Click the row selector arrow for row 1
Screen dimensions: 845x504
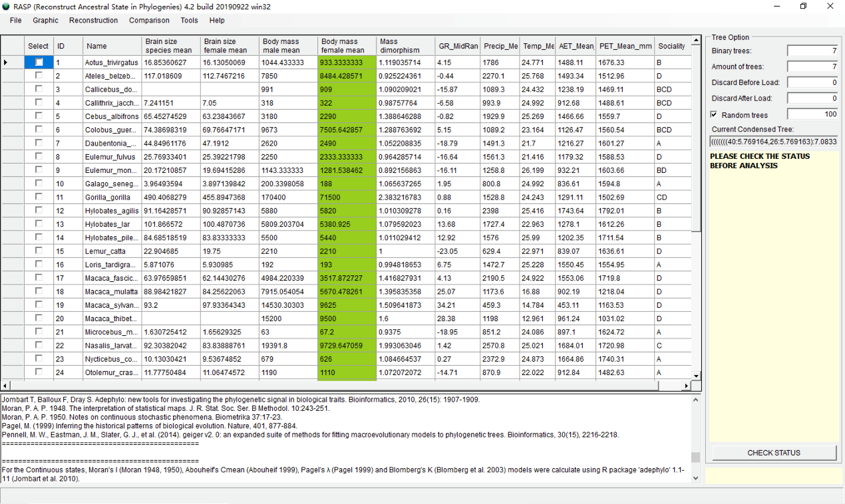point(12,63)
